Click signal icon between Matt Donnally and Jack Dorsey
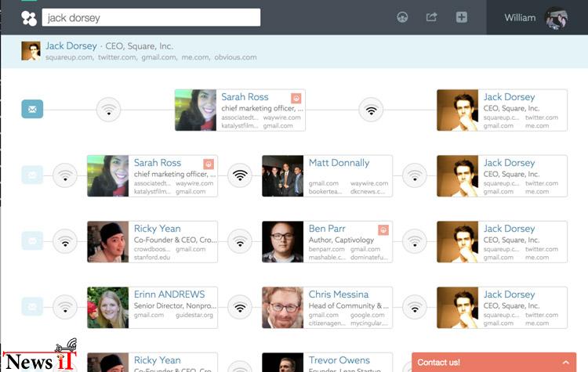The image size is (588, 372). [415, 175]
